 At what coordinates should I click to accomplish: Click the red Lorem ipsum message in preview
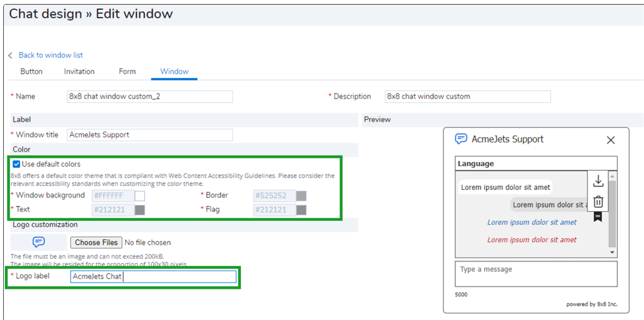click(532, 240)
